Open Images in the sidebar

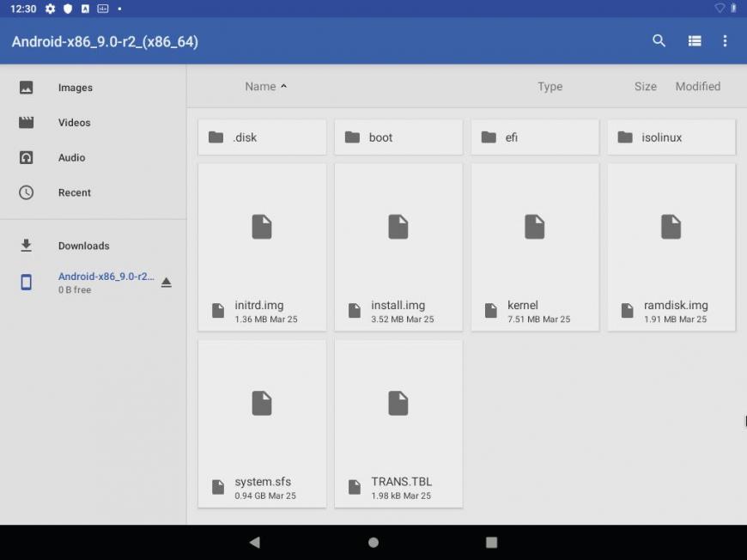[x=93, y=88]
